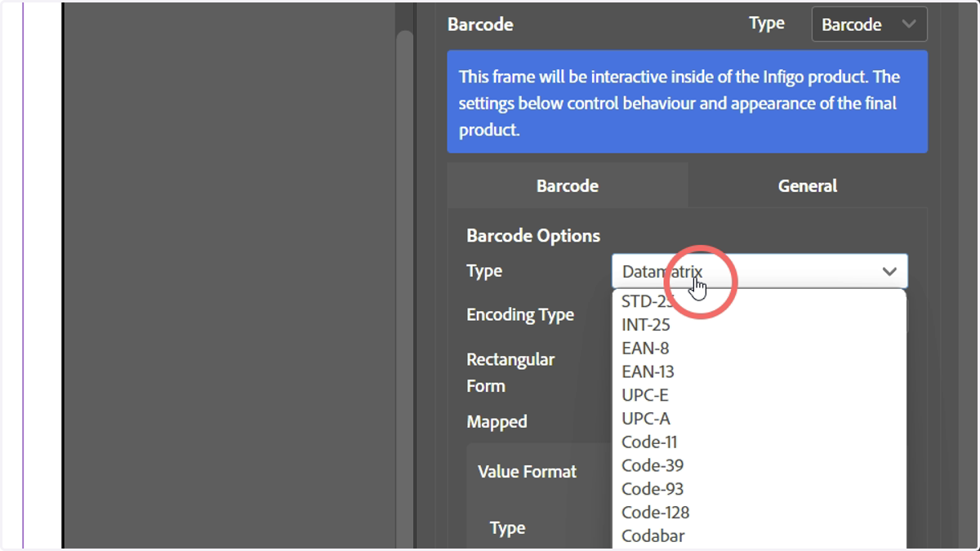980x551 pixels.
Task: Open the Datamatrix barcode type combo box
Action: tap(759, 271)
